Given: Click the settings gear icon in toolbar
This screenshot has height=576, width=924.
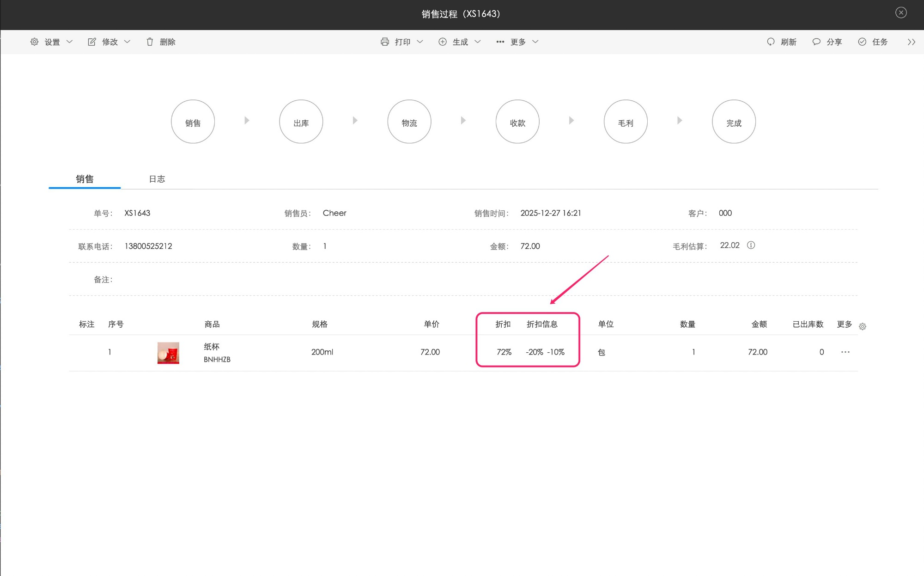Looking at the screenshot, I should (34, 42).
